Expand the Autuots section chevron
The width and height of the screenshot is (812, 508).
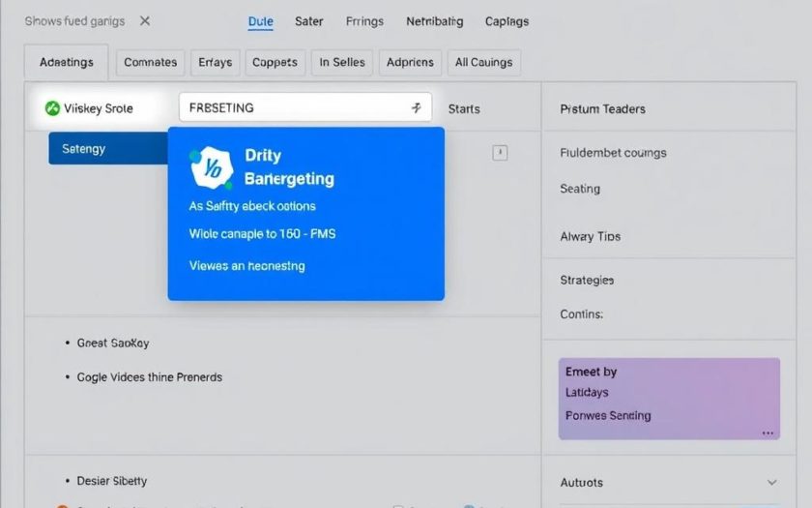coord(771,482)
